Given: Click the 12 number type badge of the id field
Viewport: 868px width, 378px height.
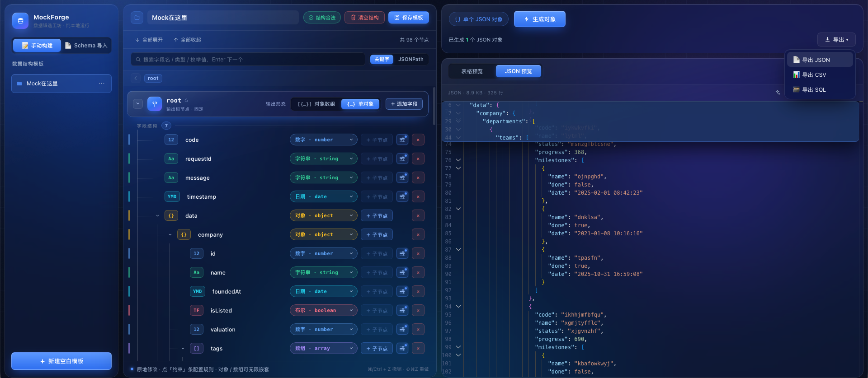Looking at the screenshot, I should point(196,254).
